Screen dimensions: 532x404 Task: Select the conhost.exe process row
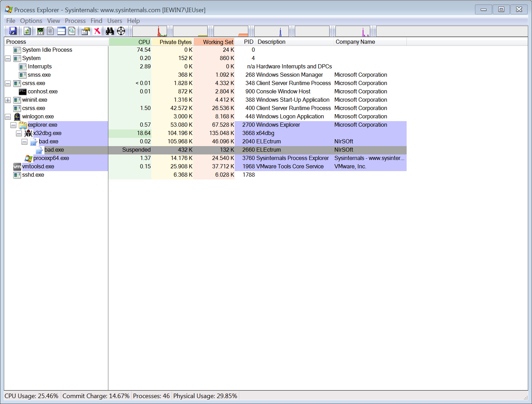(x=205, y=92)
